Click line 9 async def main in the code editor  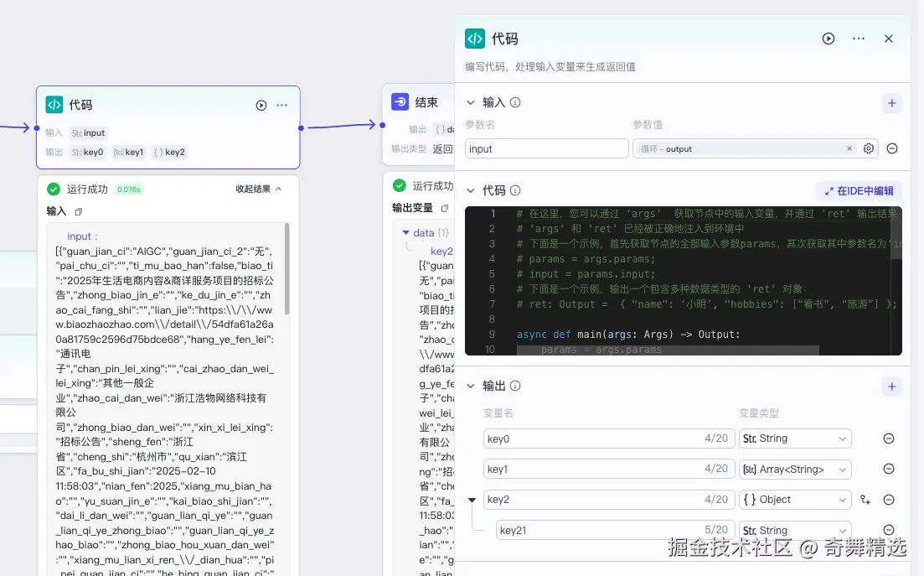click(x=628, y=335)
